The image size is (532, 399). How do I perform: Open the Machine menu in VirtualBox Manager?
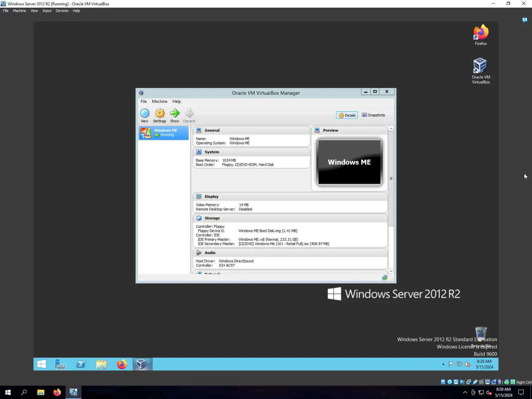coord(160,101)
